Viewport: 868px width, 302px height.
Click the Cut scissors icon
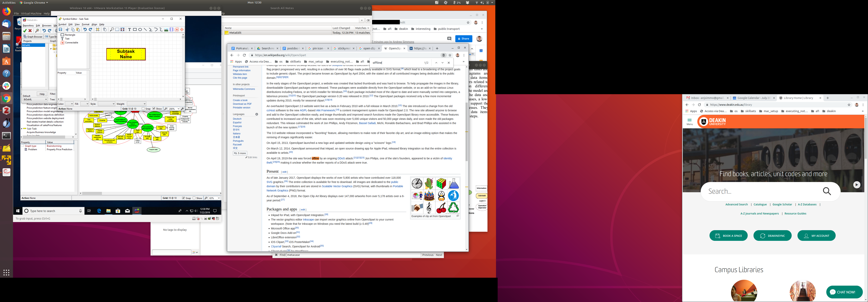click(x=67, y=30)
